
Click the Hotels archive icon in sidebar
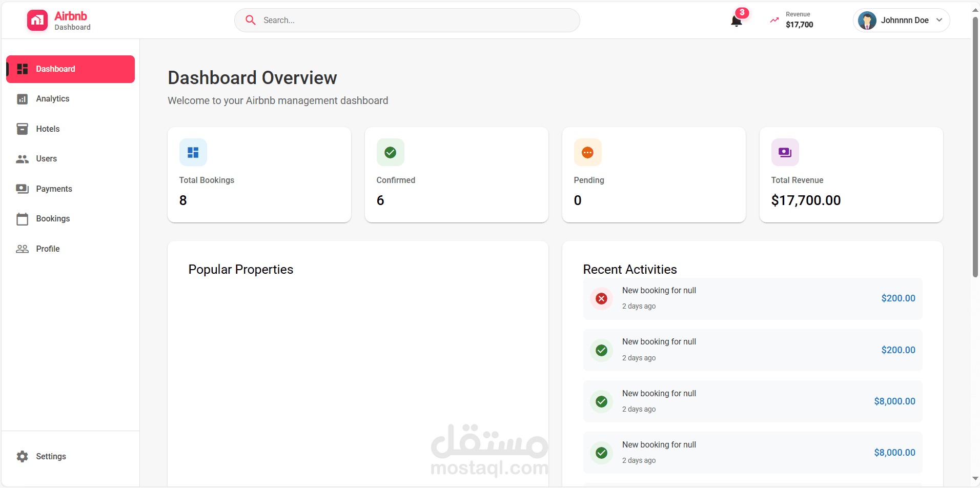23,129
